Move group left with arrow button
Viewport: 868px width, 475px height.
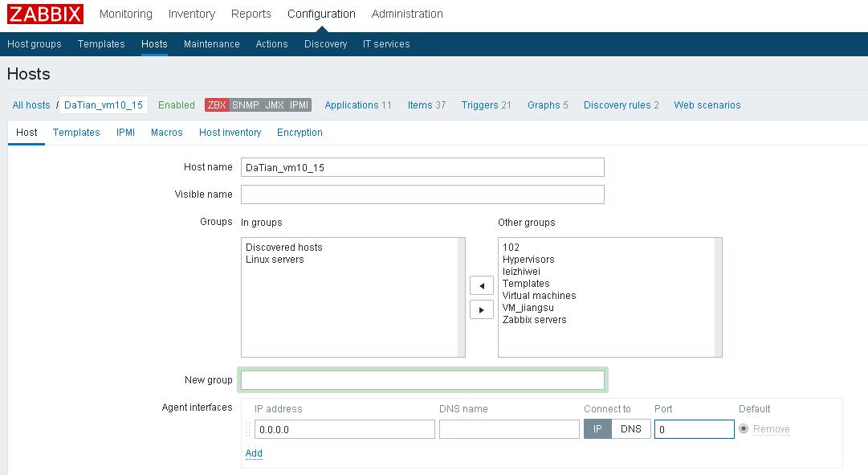(482, 285)
